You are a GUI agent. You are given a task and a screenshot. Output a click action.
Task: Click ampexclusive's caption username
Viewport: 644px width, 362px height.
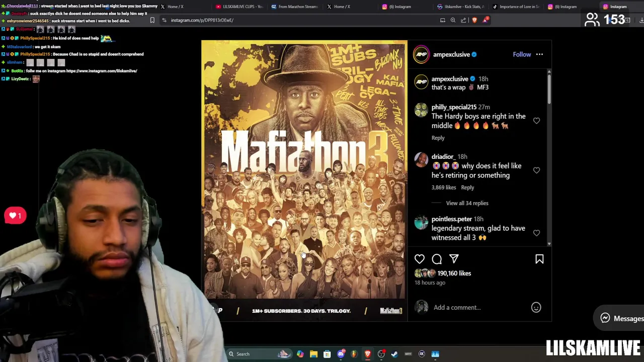pyautogui.click(x=450, y=79)
